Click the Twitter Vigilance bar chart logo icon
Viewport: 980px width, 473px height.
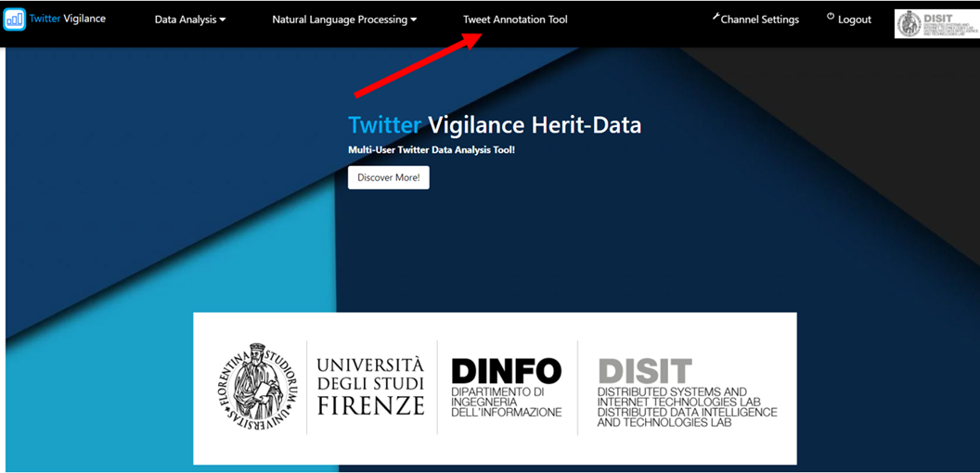tap(14, 19)
